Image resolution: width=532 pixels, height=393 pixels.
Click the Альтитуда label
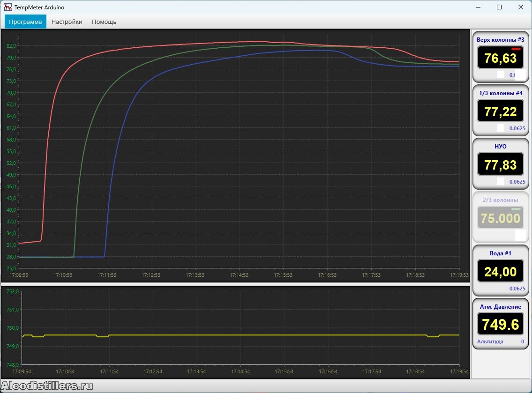click(490, 341)
